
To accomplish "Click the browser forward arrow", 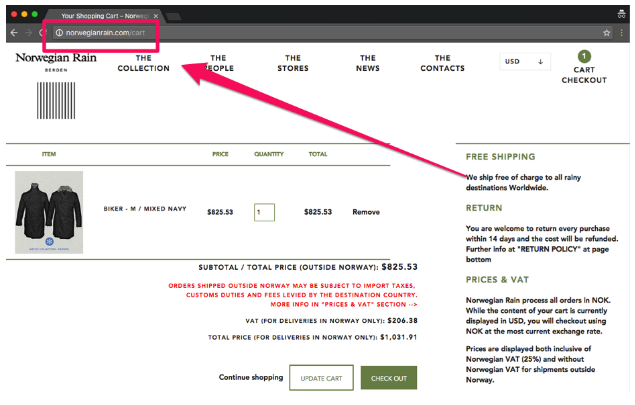I will (x=28, y=33).
